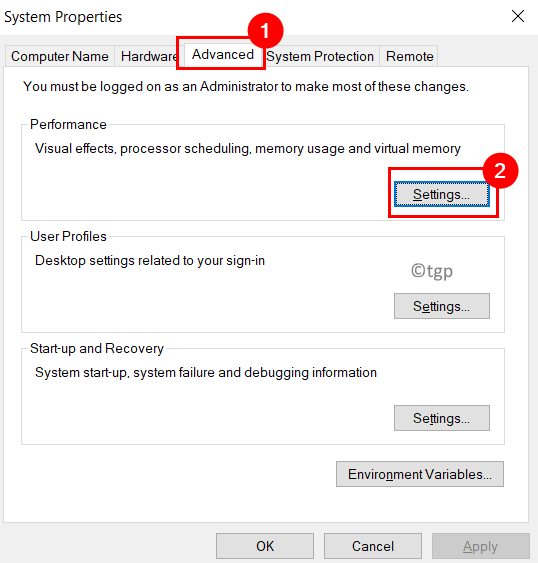Screen dimensions: 538x563
Task: Open Performance Settings
Action: [x=441, y=194]
